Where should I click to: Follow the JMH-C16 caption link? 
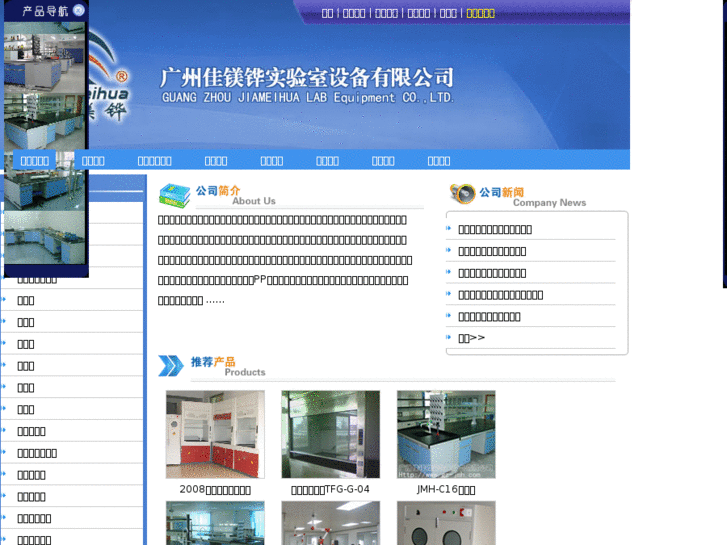point(446,490)
